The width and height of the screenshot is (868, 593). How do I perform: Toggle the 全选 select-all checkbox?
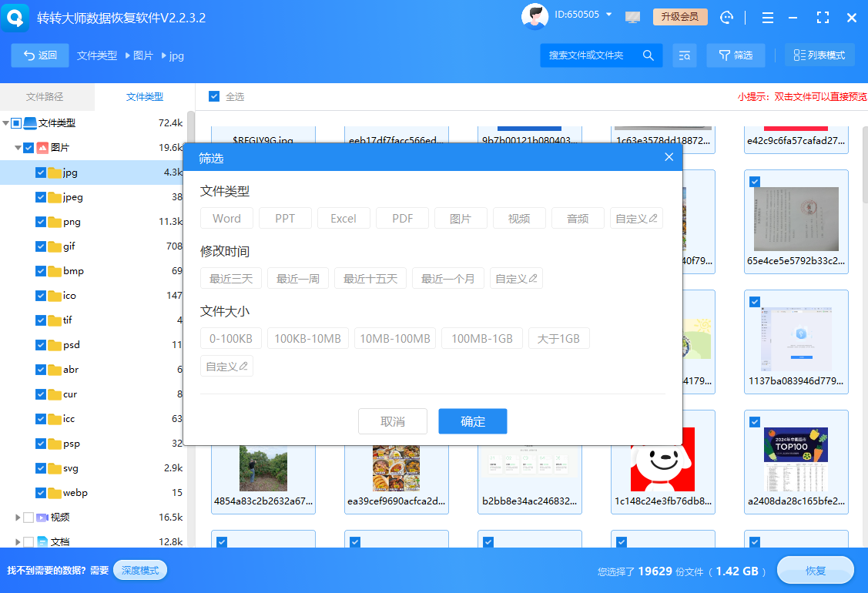[x=214, y=95]
